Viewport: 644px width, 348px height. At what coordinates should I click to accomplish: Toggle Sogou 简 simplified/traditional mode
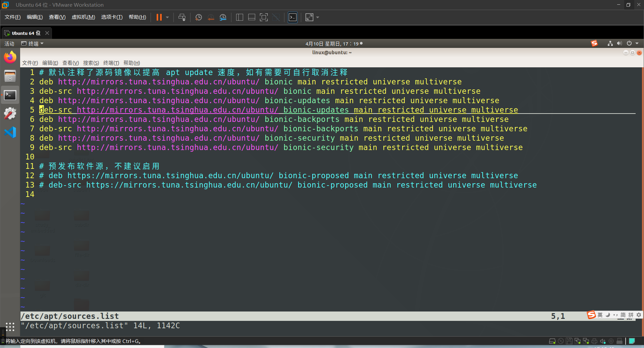pyautogui.click(x=623, y=315)
